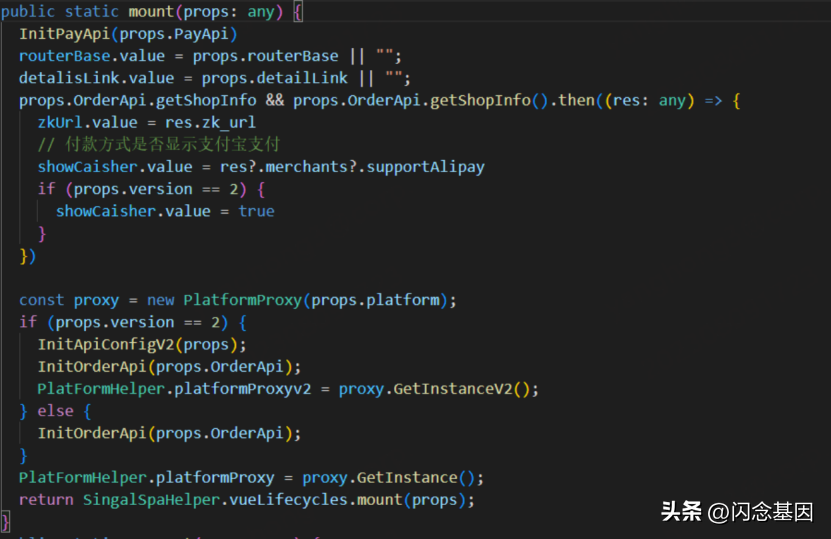The width and height of the screenshot is (831, 539).
Task: Click the const keyword before proxy
Action: coord(41,300)
